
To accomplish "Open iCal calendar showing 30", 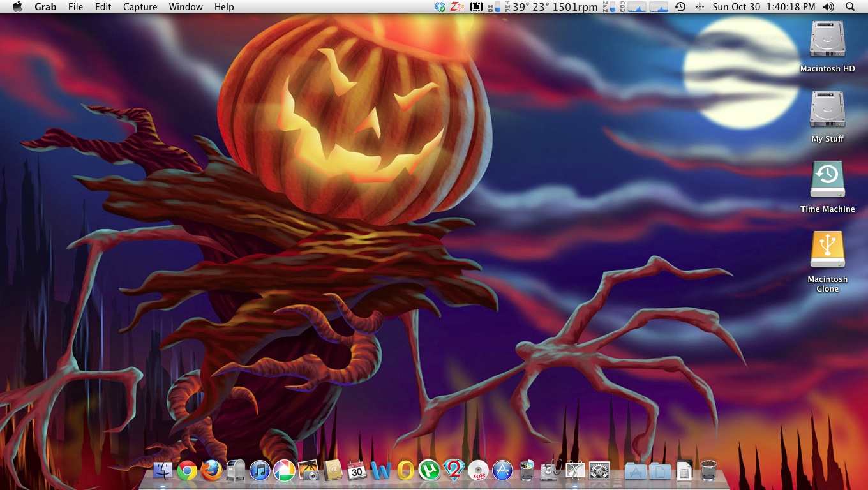I will coord(357,471).
